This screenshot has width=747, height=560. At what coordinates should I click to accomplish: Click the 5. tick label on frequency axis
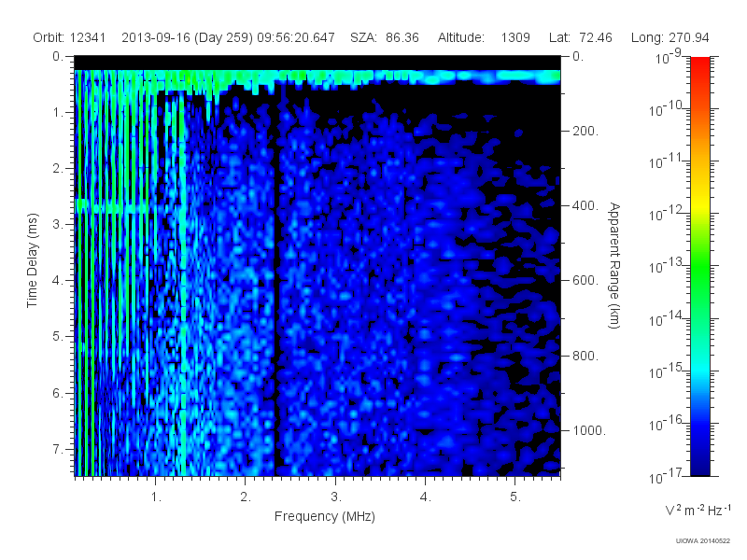coord(515,497)
